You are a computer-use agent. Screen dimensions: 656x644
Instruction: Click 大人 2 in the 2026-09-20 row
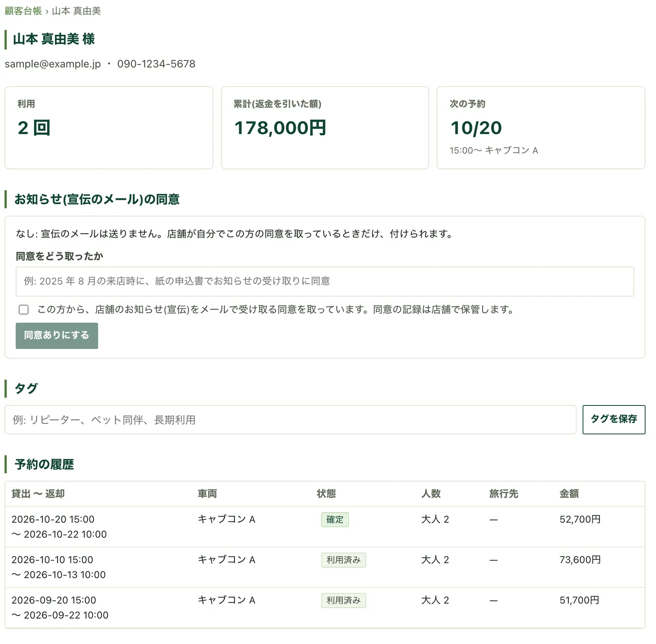tap(435, 600)
